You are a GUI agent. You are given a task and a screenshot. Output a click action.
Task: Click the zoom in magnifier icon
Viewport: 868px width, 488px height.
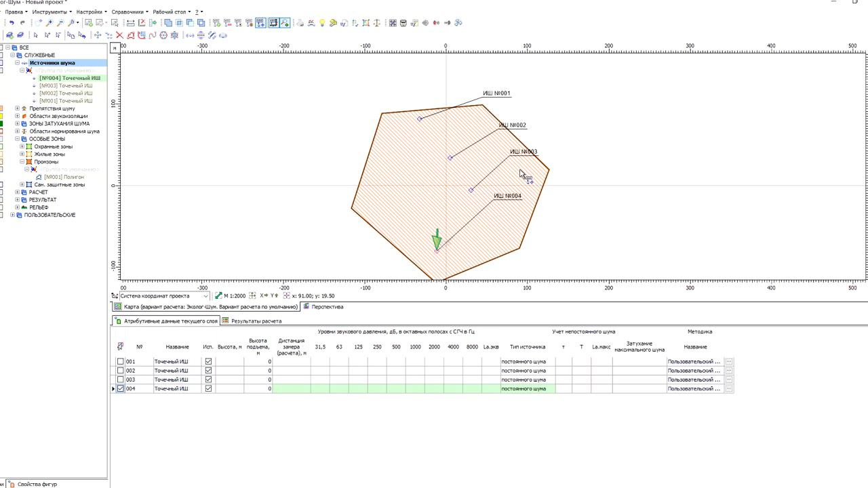50,22
